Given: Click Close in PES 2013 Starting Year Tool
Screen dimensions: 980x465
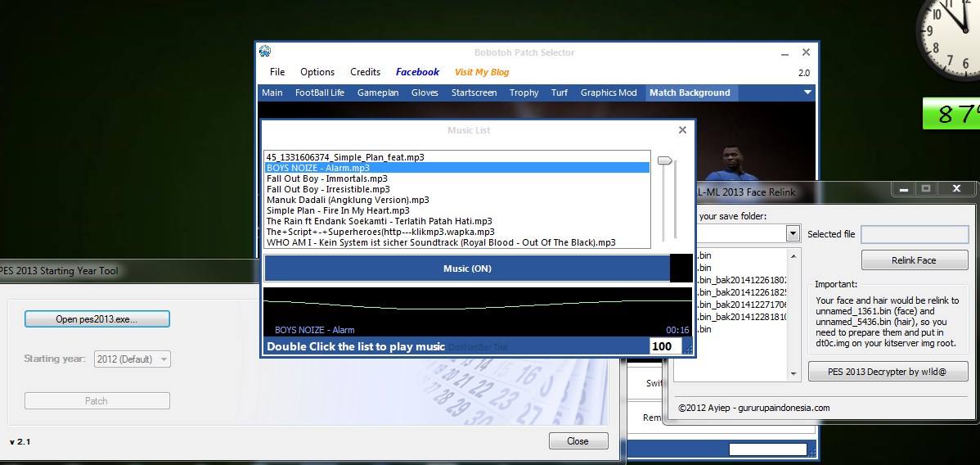Looking at the screenshot, I should tap(578, 440).
